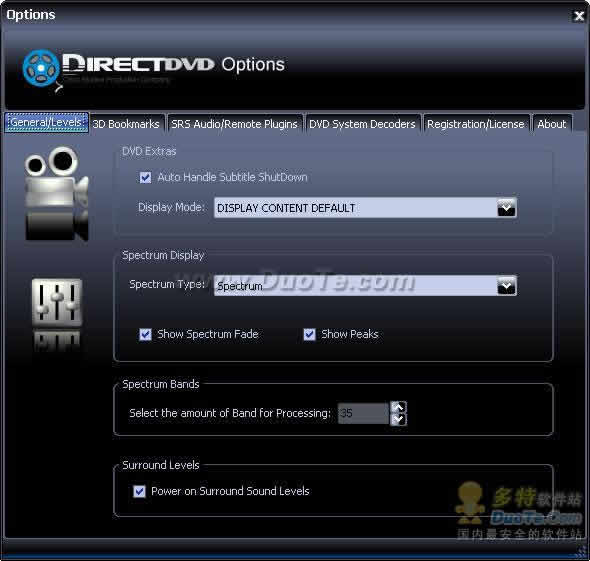This screenshot has height=561, width=590.
Task: Close the Options dialog
Action: pos(578,15)
